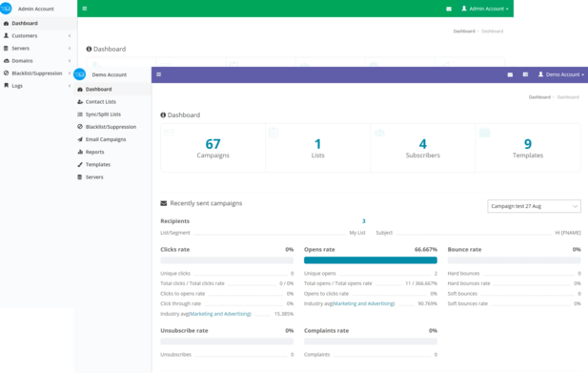Screen dimensions: 588x373
Task: Click the Templates brush icon in Demo sidebar
Action: (80, 164)
